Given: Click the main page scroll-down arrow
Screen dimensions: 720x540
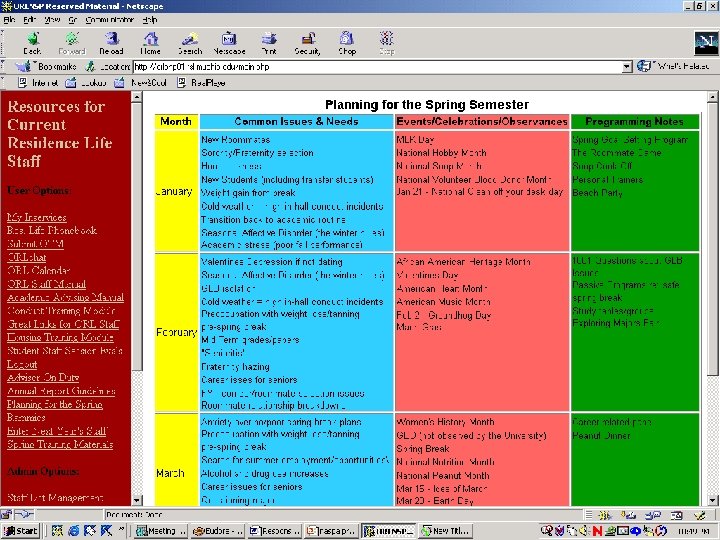Looking at the screenshot, I should tap(712, 501).
